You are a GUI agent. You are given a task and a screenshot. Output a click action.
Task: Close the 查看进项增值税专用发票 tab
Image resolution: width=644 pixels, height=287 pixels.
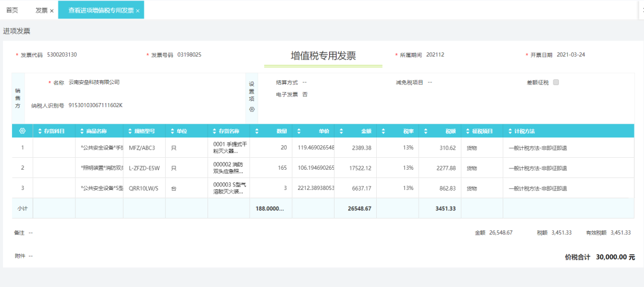[138, 11]
